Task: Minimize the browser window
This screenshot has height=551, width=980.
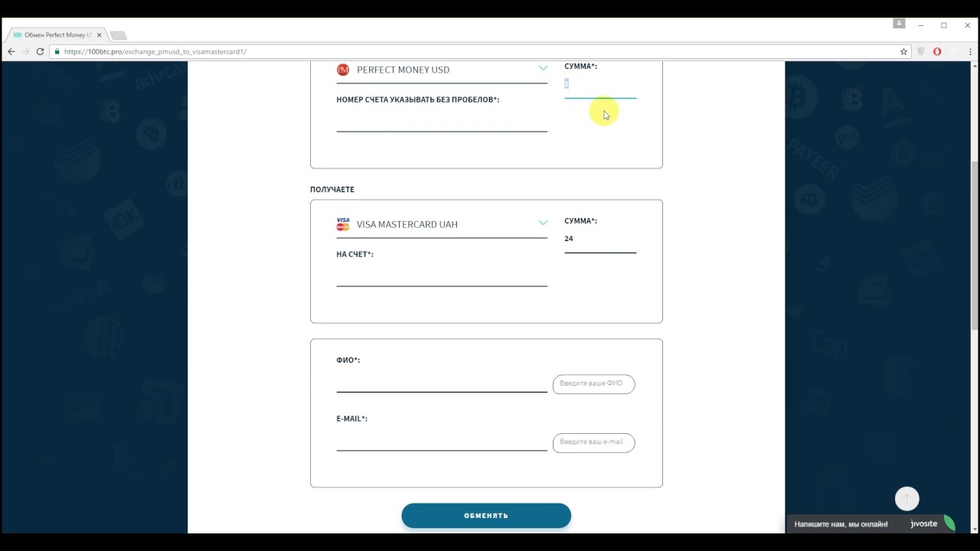Action: click(922, 25)
